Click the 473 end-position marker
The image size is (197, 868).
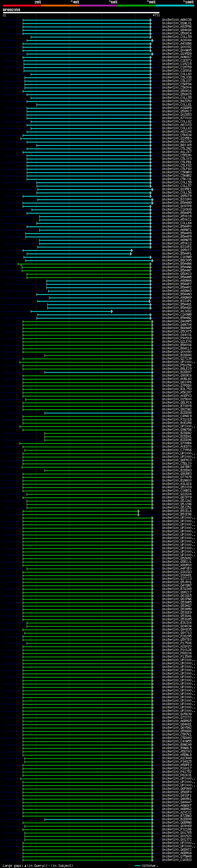tap(155, 15)
